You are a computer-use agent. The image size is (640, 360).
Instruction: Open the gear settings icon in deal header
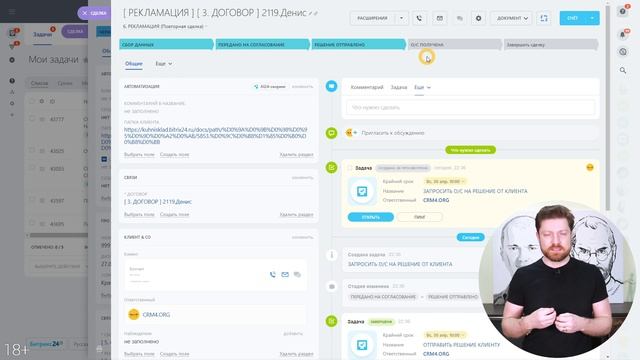click(478, 18)
